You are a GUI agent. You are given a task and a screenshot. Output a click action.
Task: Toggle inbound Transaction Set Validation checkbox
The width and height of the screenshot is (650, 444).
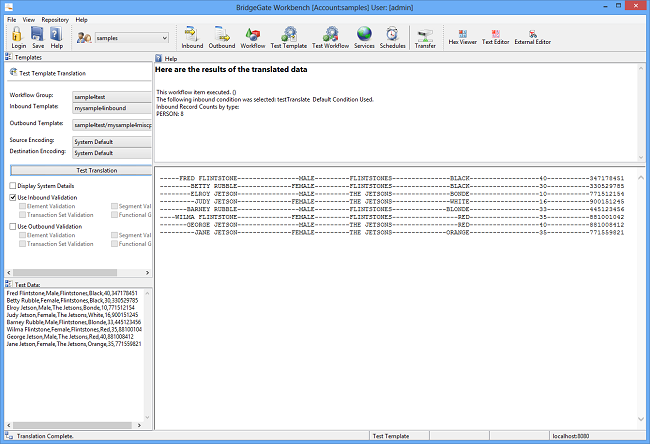click(x=22, y=215)
